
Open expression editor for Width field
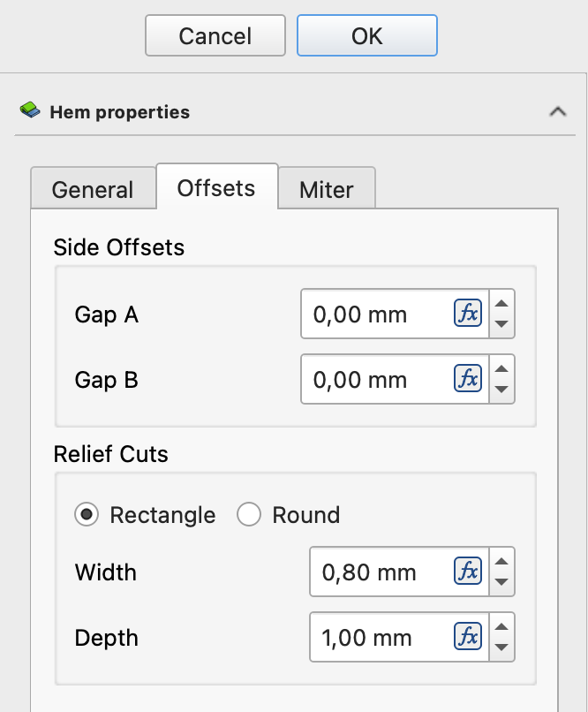[468, 572]
